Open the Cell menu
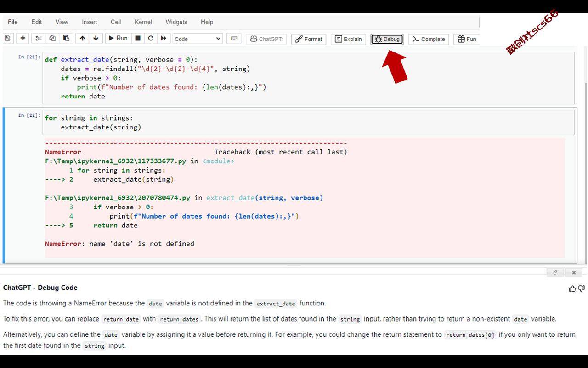 click(x=116, y=22)
